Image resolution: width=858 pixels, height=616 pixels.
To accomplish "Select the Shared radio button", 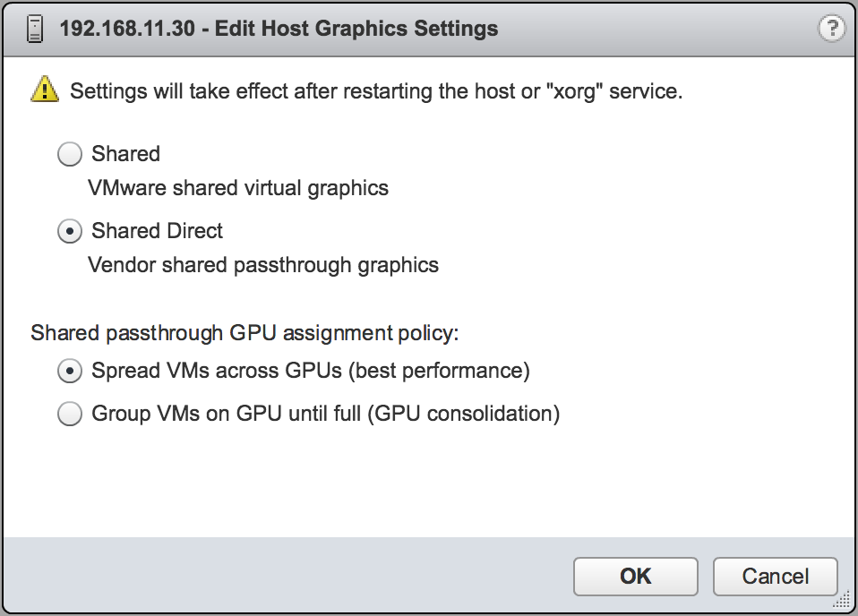I will click(x=69, y=154).
